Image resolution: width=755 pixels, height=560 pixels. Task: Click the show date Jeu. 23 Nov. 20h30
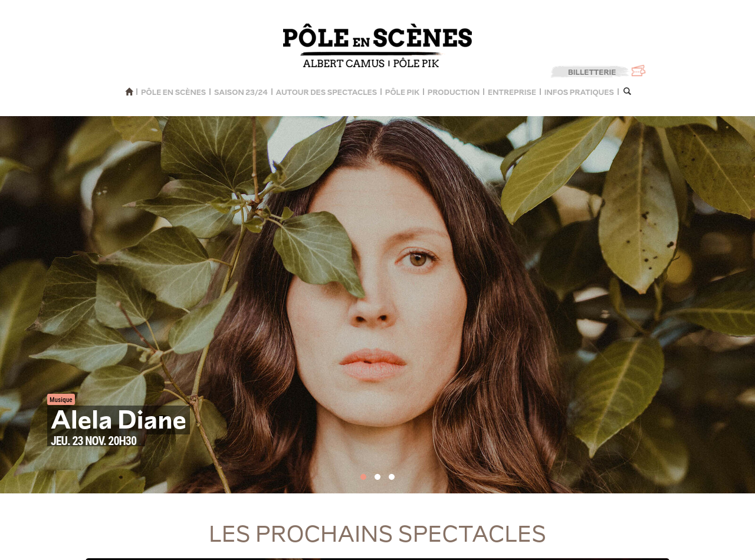(94, 441)
